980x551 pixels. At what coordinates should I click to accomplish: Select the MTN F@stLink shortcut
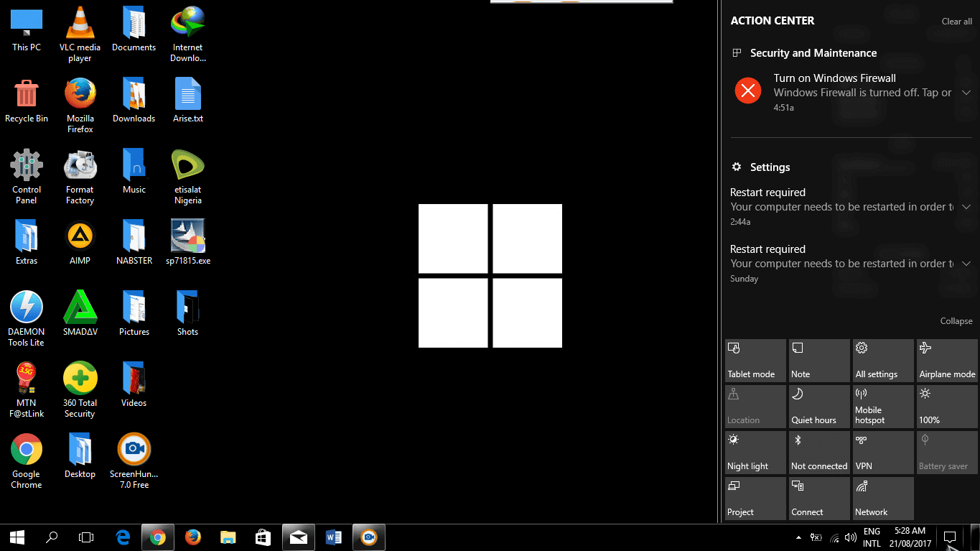tap(27, 390)
